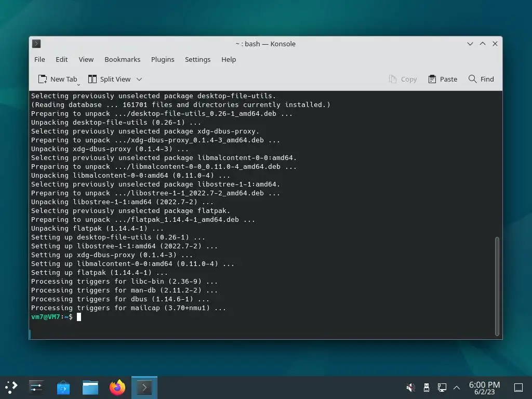Click the 'Processing triggers for man-db' line
Screen dimensions: 532x399
(124, 290)
